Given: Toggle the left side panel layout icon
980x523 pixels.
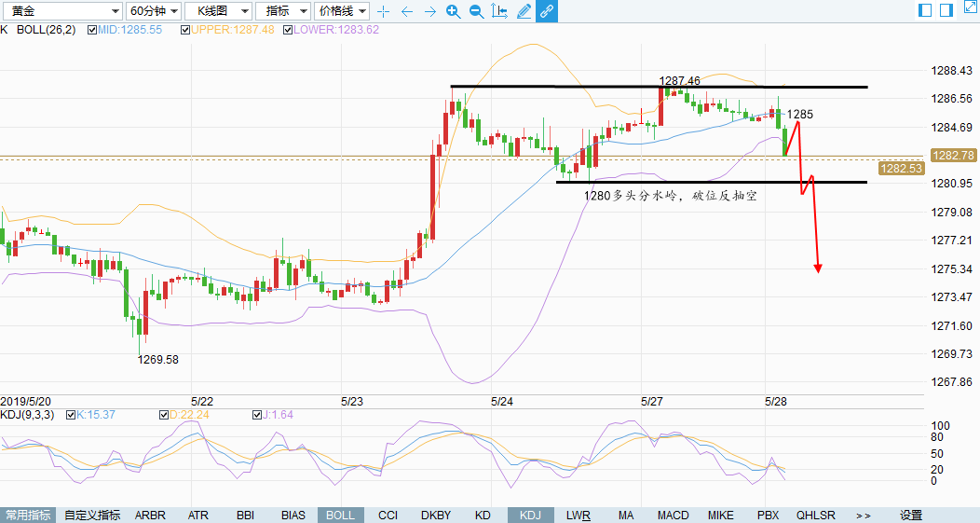Looking at the screenshot, I should click(x=925, y=10).
